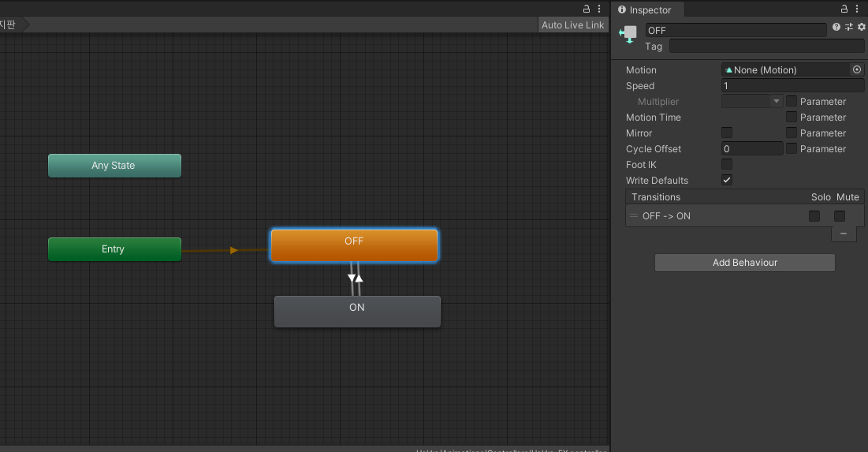Enable the Cycle Offset Parameter checkbox
This screenshot has height=452, width=868.
792,148
